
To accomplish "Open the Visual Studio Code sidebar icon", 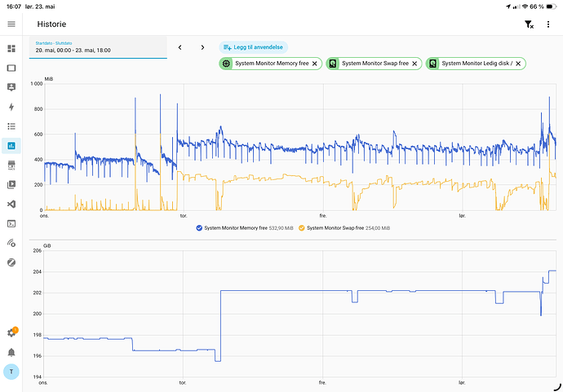I will pyautogui.click(x=11, y=204).
